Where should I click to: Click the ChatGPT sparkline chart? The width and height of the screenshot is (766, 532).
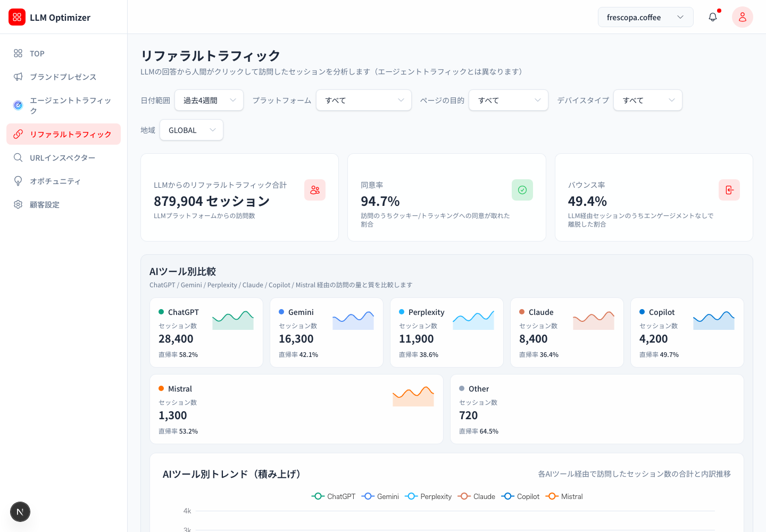(233, 319)
